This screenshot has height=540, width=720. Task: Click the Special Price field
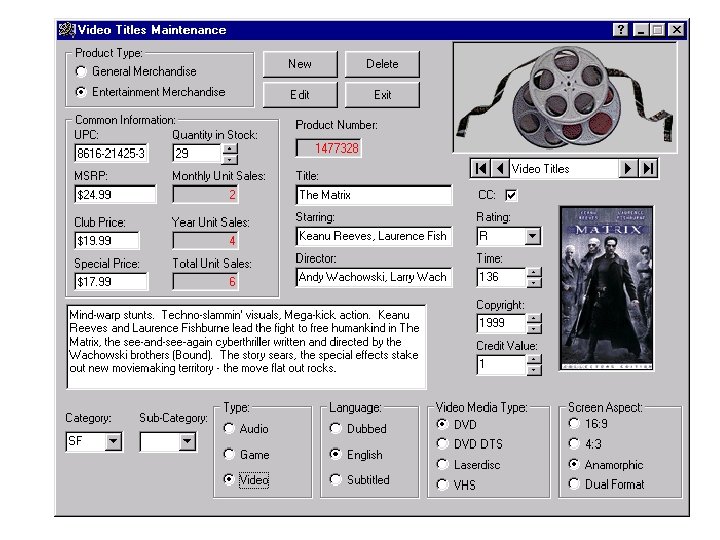click(x=111, y=281)
